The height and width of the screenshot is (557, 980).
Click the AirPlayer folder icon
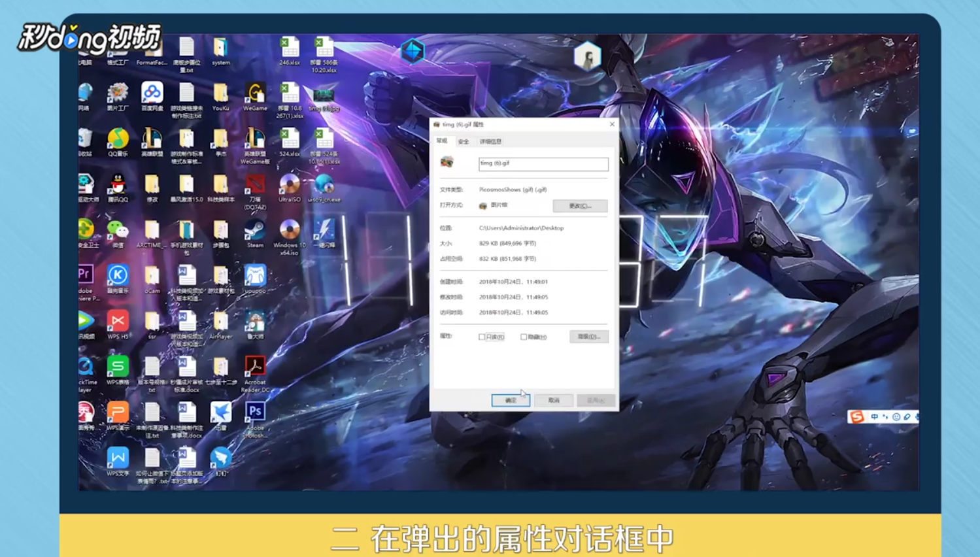point(221,326)
